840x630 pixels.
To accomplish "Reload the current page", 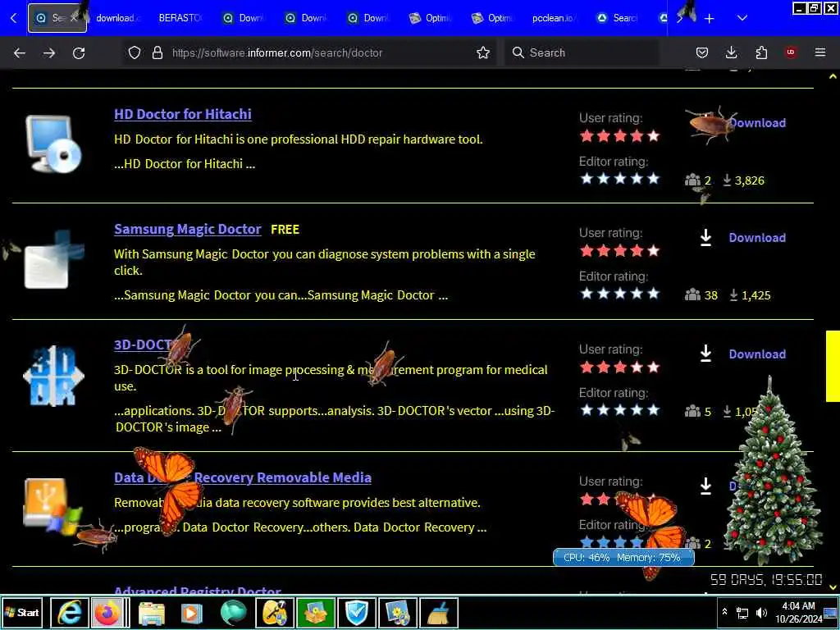I will pyautogui.click(x=79, y=52).
